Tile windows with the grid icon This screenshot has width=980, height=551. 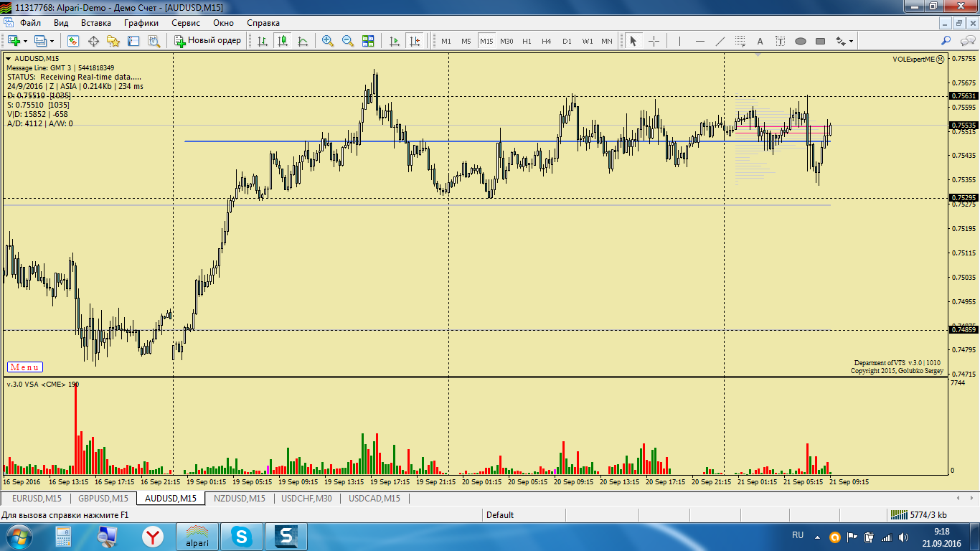click(368, 41)
